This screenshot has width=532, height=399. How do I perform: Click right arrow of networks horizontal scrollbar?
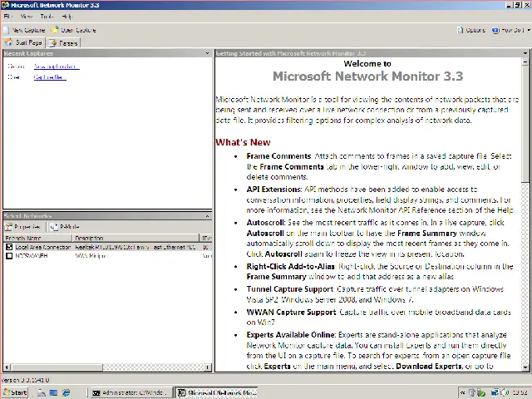pos(207,367)
